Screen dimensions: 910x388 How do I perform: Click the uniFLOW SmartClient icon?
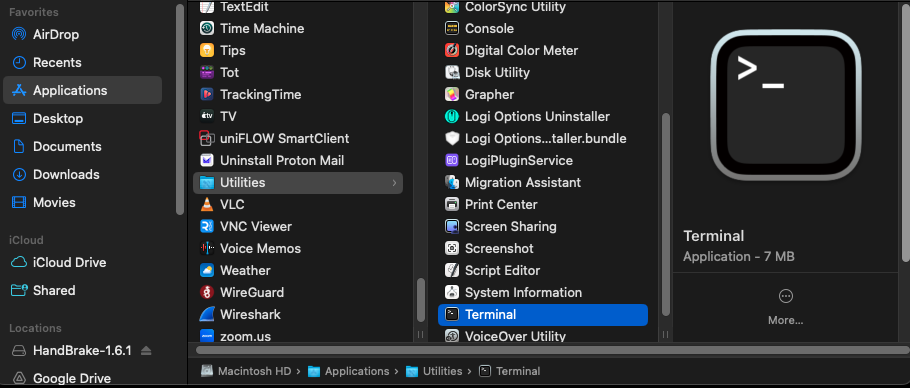coord(207,138)
